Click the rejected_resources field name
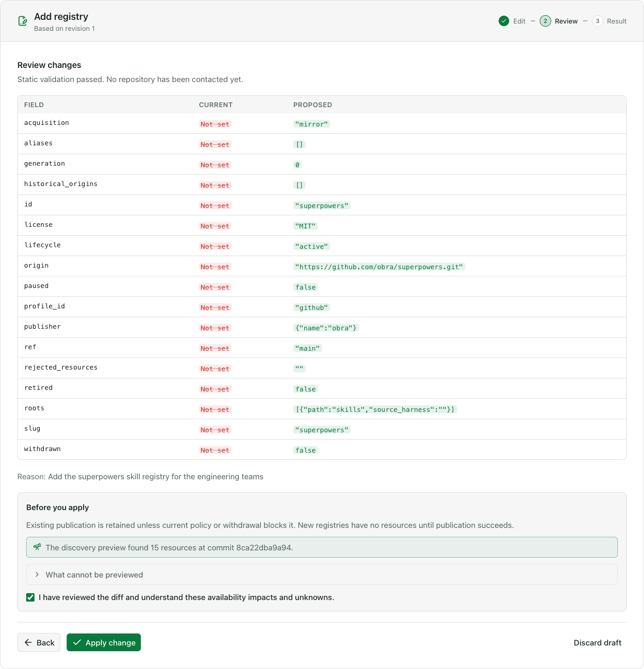The image size is (644, 669). tap(61, 367)
